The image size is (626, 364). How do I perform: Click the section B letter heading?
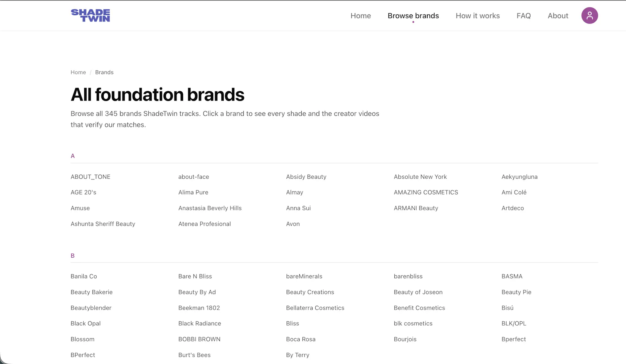click(73, 255)
